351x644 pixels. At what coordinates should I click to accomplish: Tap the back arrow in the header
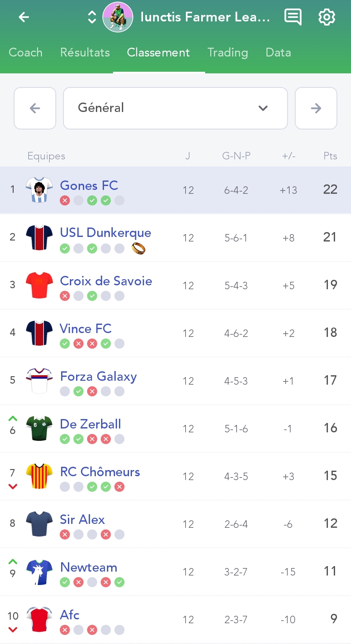click(x=24, y=17)
